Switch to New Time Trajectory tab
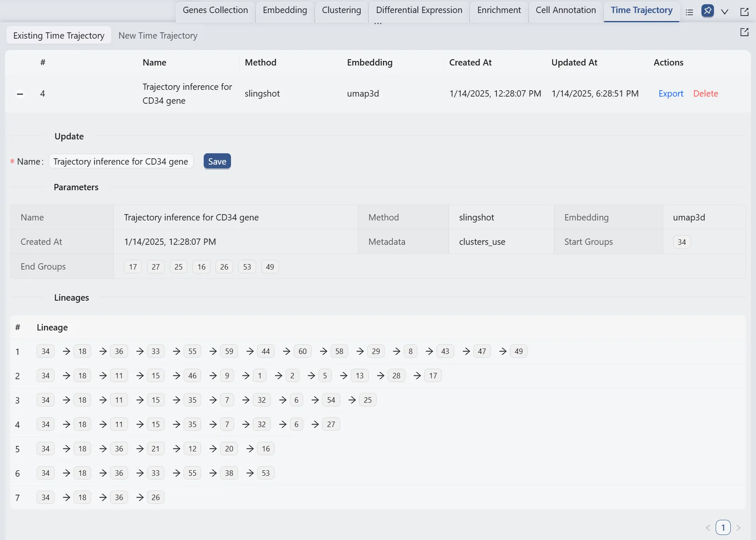The height and width of the screenshot is (540, 756). point(157,36)
